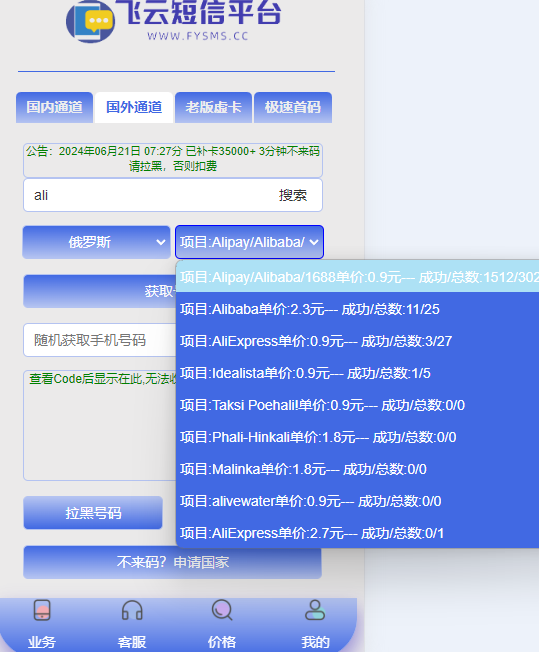Click the 飞云短信平台 chat bubble logo

(90, 21)
